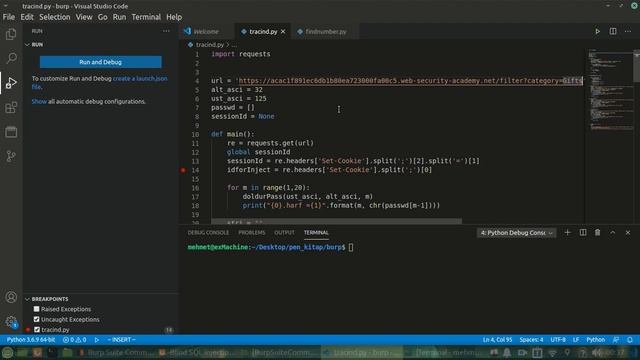Open the Selection menu
Viewport: 640px width, 360px height.
click(55, 17)
